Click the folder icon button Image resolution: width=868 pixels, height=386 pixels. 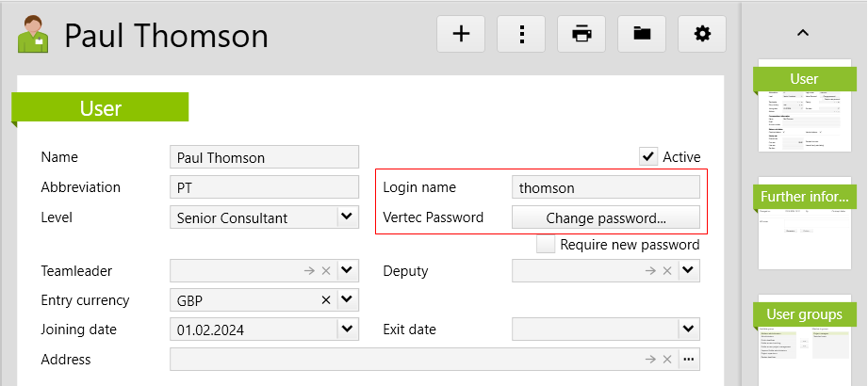(642, 34)
